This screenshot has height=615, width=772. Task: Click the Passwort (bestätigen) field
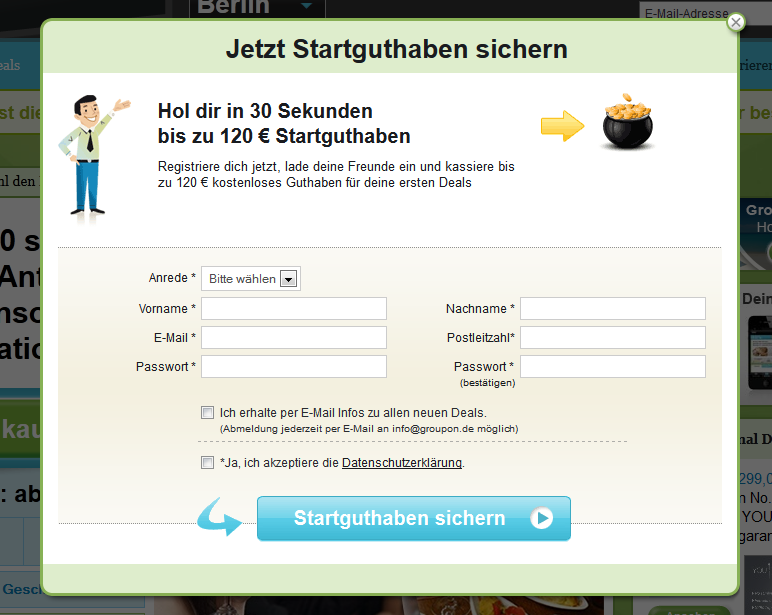[x=612, y=367]
